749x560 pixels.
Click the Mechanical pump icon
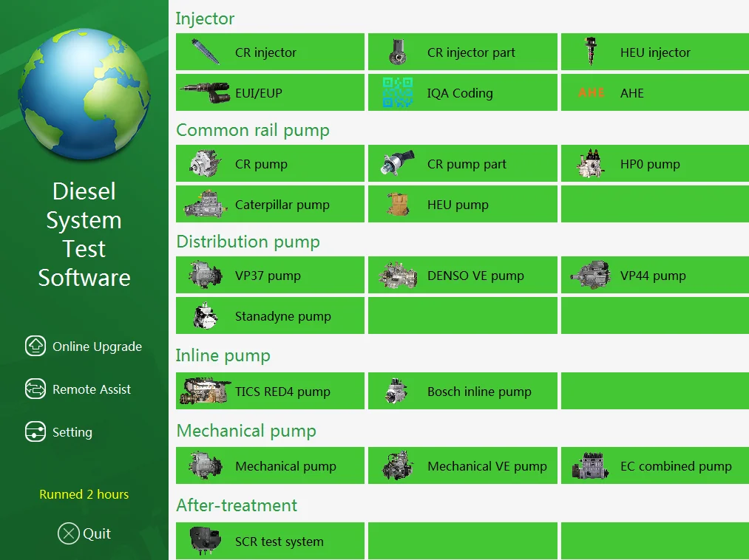206,465
